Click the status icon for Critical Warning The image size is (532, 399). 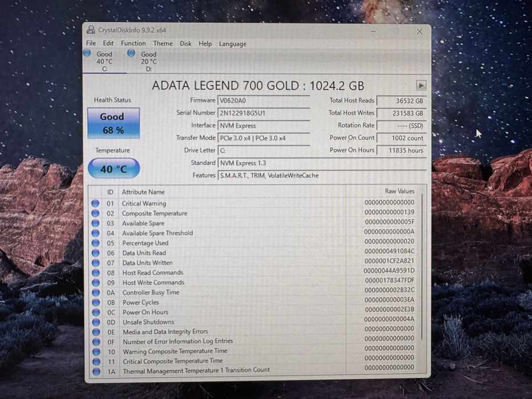coord(95,203)
